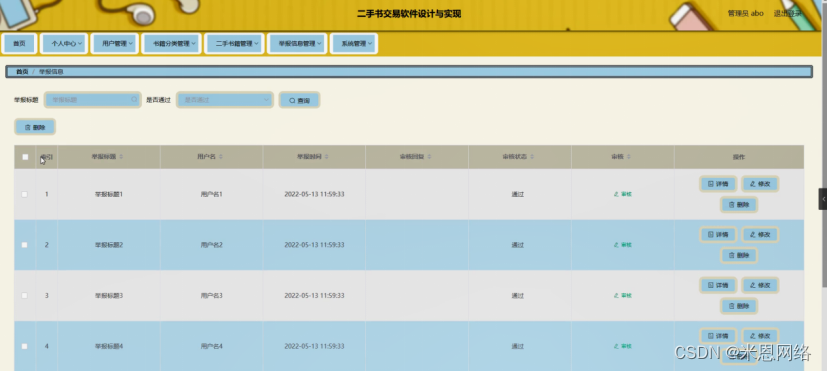Click 删除 for 举报标题3 row
This screenshot has width=827, height=371.
[739, 306]
